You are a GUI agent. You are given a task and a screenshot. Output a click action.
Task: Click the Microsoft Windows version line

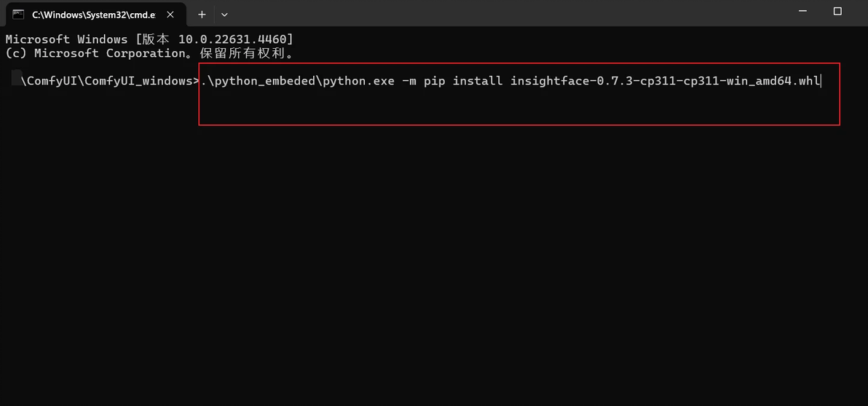(x=149, y=39)
